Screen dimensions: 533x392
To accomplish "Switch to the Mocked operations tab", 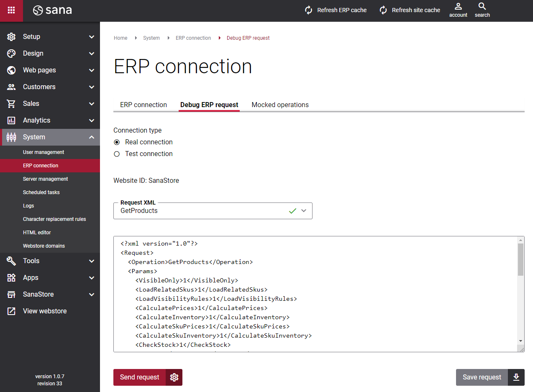I will 280,105.
